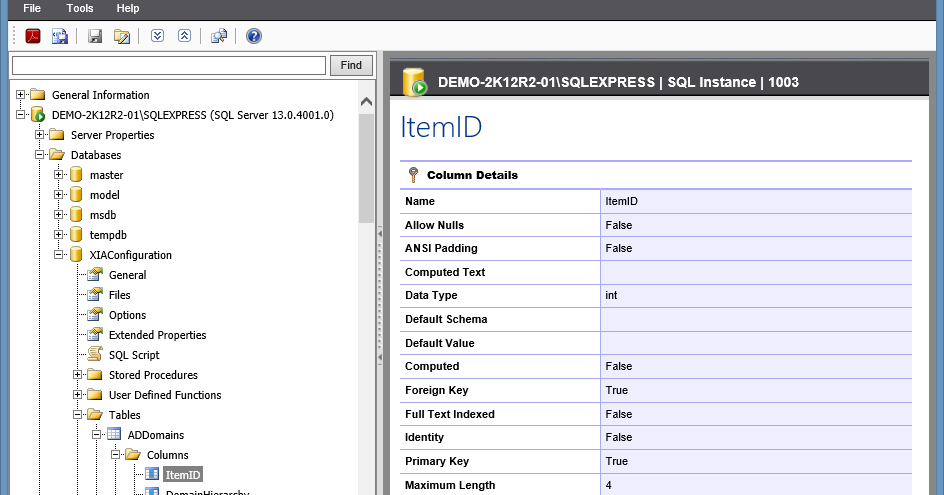Click the Data Type value int
This screenshot has height=495, width=944.
[611, 295]
